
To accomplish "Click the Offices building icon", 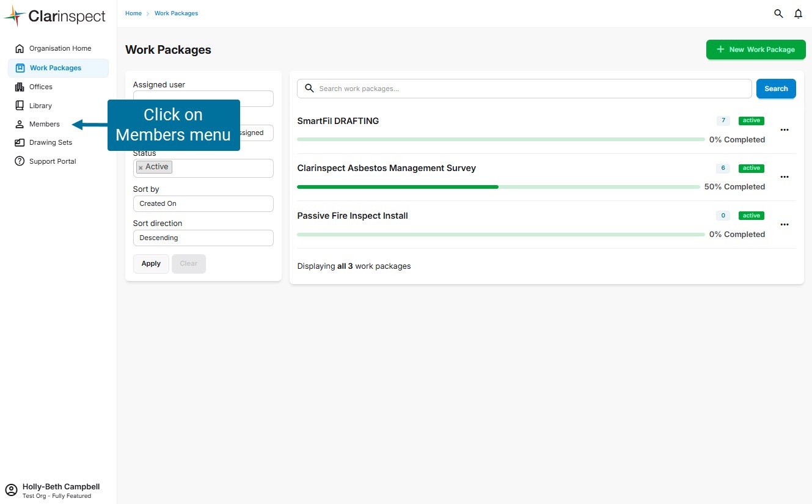I will click(20, 87).
